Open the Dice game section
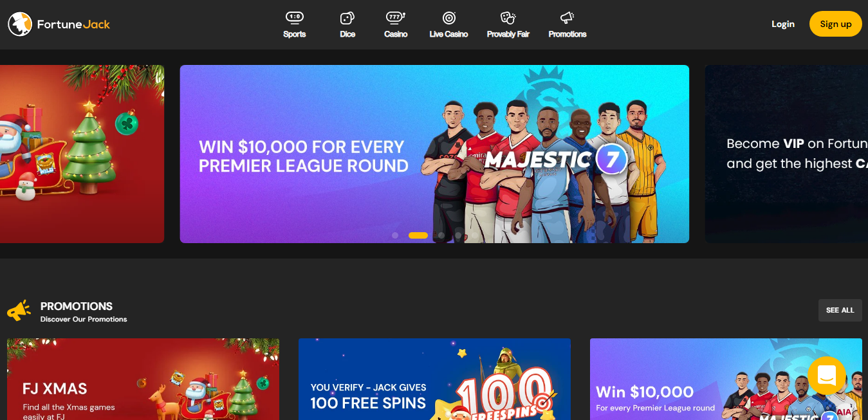868x420 pixels. pos(347,25)
